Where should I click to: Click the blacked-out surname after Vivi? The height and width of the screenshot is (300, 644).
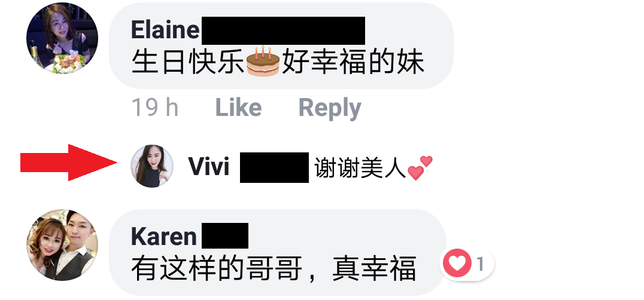click(274, 167)
